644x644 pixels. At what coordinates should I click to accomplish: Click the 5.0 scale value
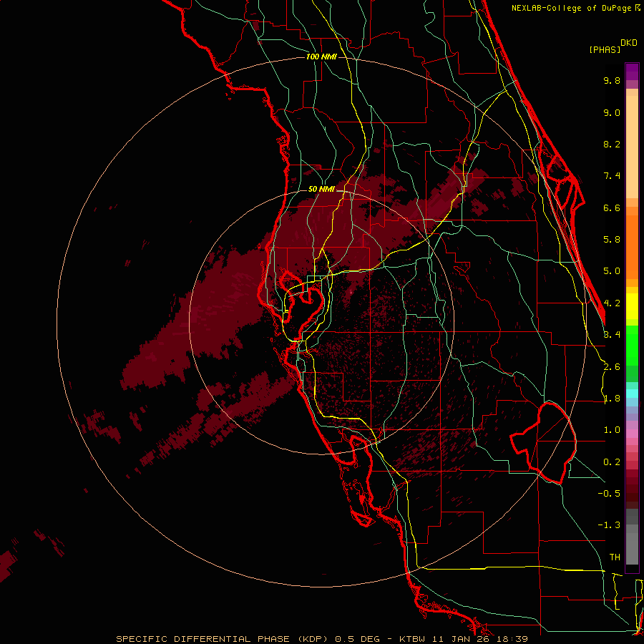[612, 271]
